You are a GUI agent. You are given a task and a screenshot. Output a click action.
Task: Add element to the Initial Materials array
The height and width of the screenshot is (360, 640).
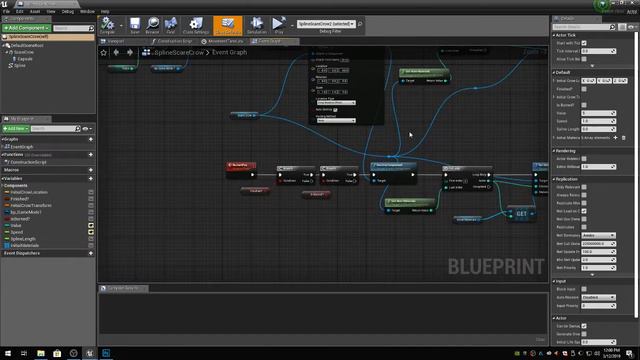click(x=616, y=138)
